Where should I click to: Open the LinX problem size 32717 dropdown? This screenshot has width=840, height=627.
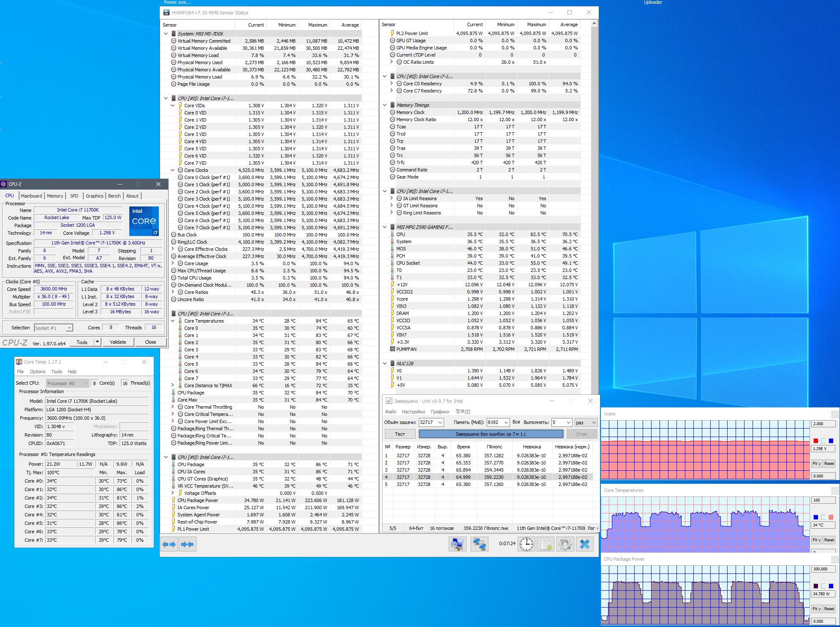coord(440,422)
